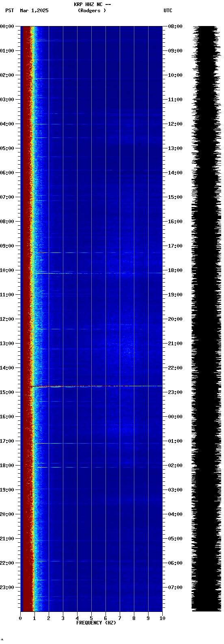
Task: Click the 15:00 PST time label
Action: 7,392
